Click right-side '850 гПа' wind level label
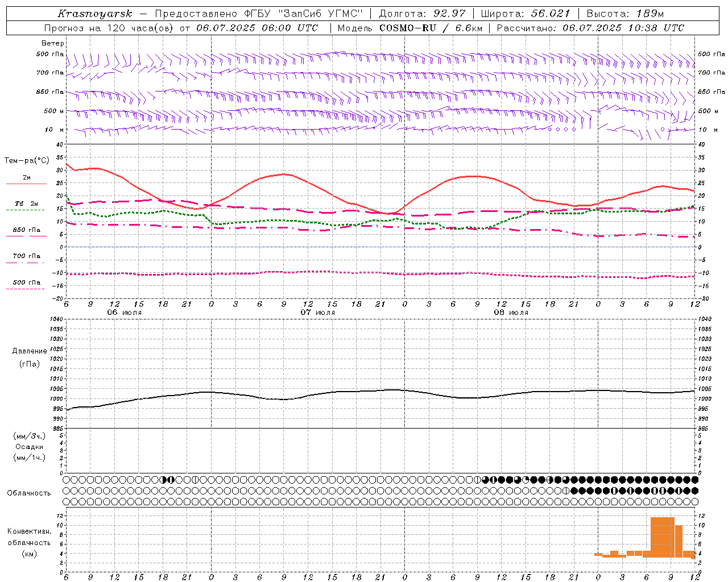Image resolution: width=728 pixels, height=582 pixels. (712, 92)
